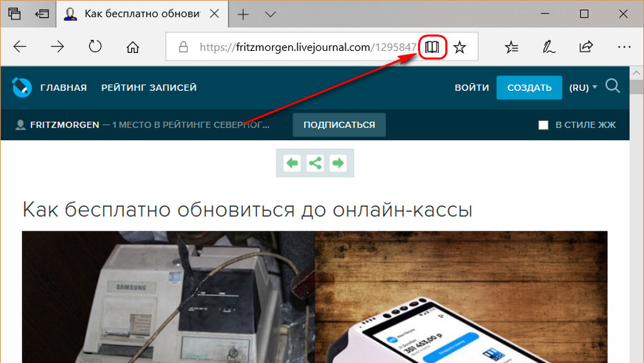Share this page via toolbar icon
The height and width of the screenshot is (363, 644).
tap(585, 47)
